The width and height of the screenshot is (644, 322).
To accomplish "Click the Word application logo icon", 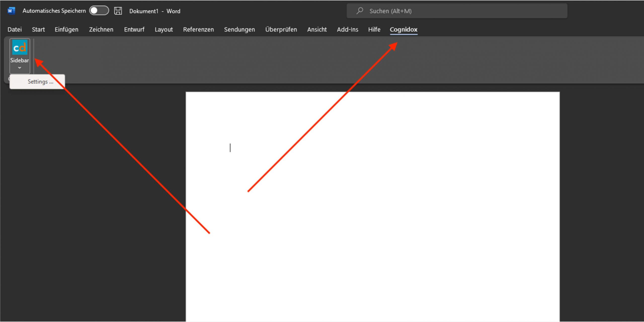I will (x=11, y=11).
